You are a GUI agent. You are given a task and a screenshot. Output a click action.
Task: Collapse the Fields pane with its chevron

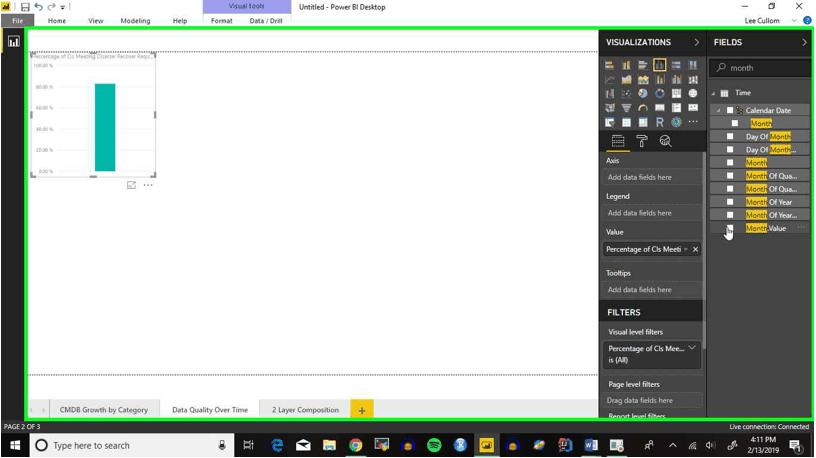tap(804, 42)
